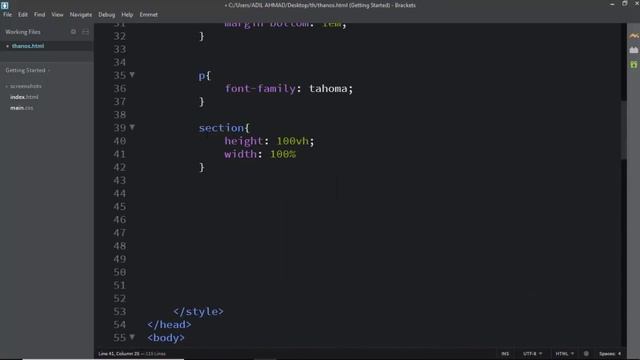Click the linting status circle icon
Screen dimensions: 640x360
[586, 353]
